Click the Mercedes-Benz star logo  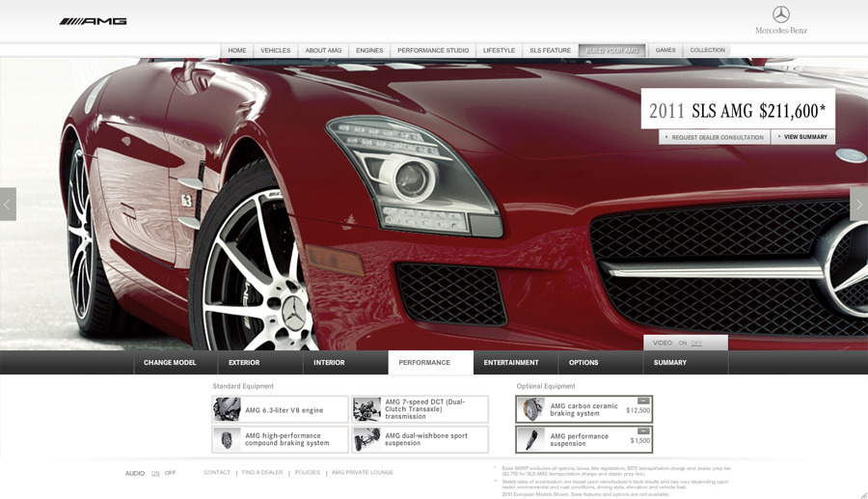coord(781,14)
